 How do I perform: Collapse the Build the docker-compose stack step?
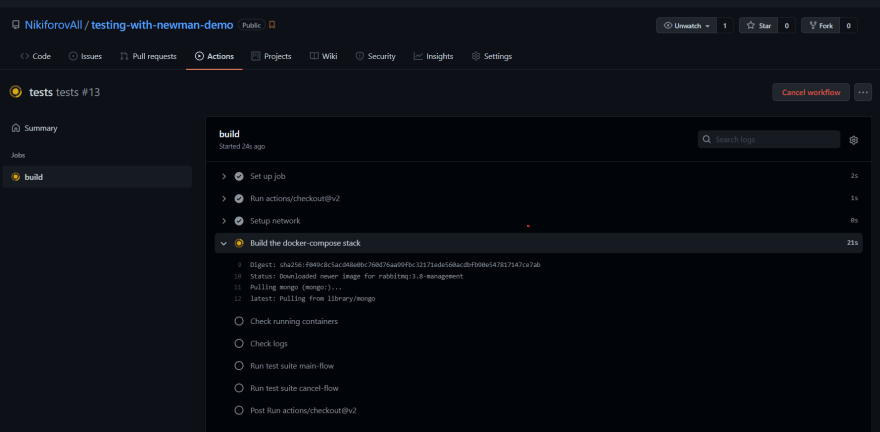224,243
